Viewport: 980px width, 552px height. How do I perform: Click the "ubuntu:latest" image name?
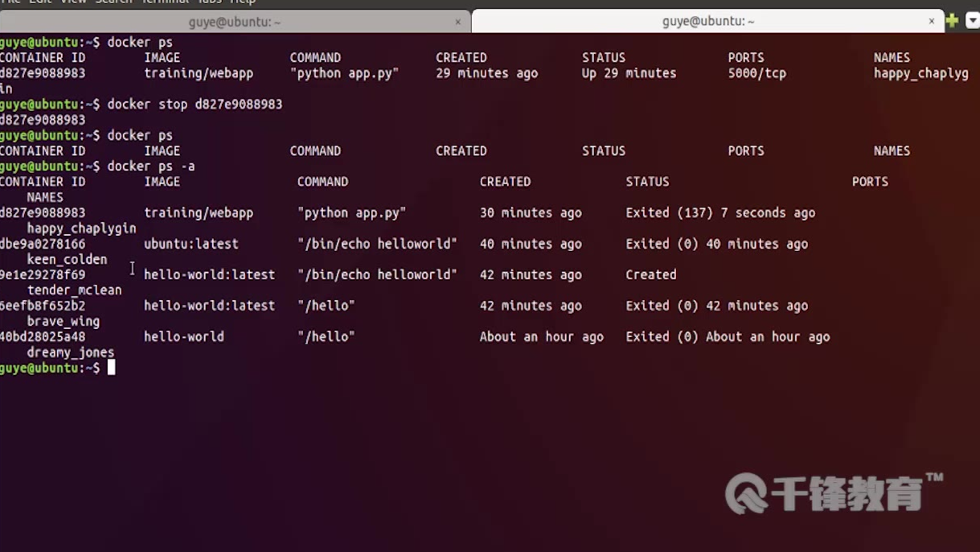[x=191, y=244]
